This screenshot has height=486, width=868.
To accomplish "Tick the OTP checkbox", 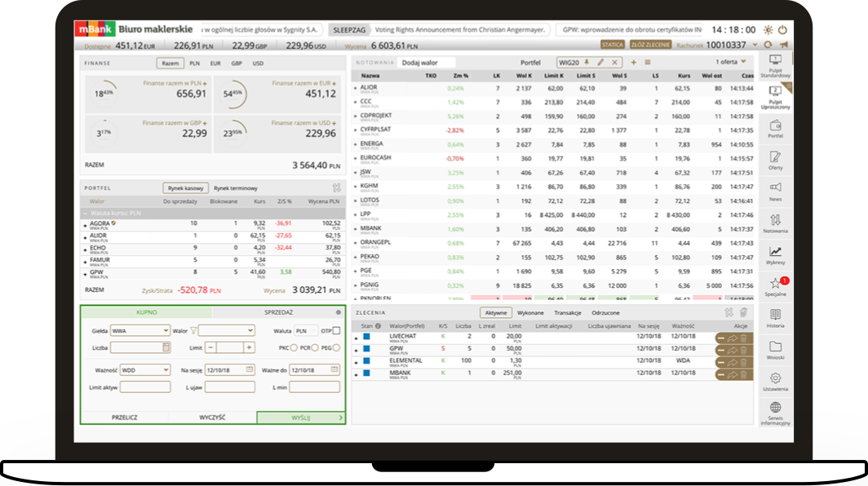I will (x=336, y=331).
